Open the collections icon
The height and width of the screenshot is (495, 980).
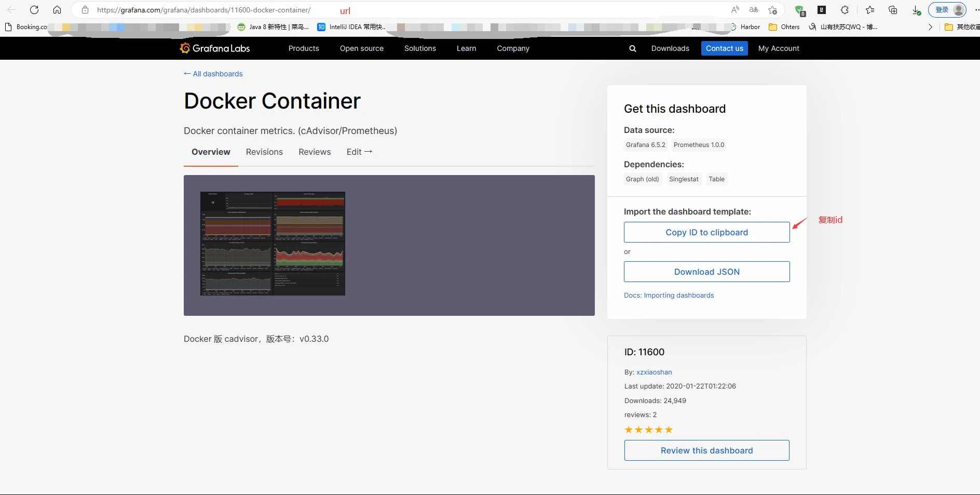[893, 10]
